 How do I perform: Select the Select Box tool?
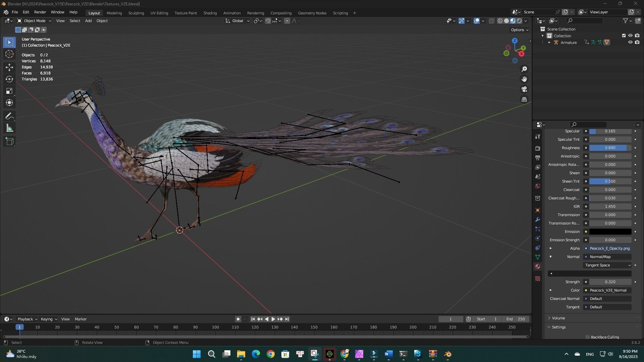point(9,42)
